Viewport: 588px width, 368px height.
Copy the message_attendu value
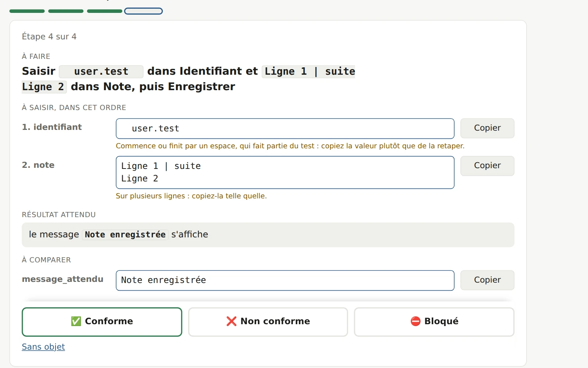pos(487,280)
